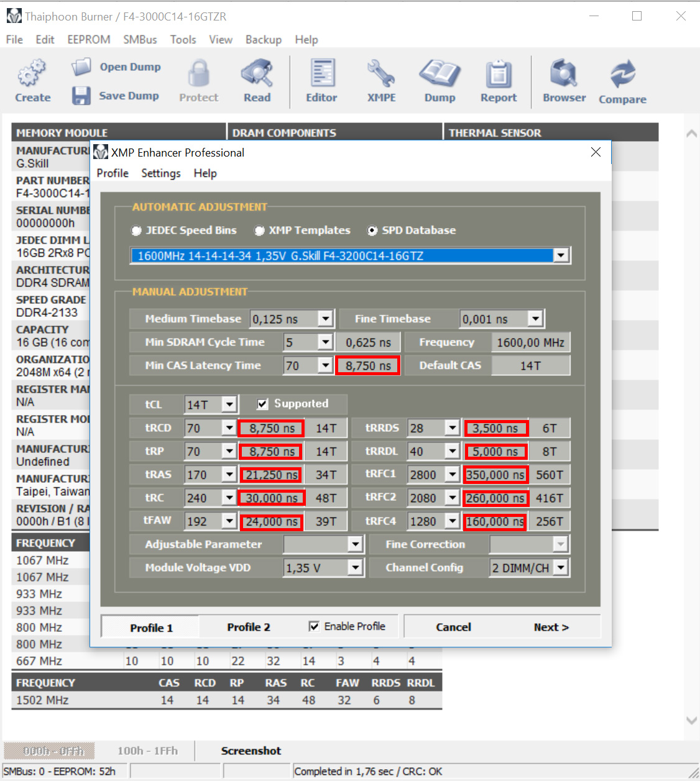Click the Protect padlock icon
The image size is (700, 781).
198,73
